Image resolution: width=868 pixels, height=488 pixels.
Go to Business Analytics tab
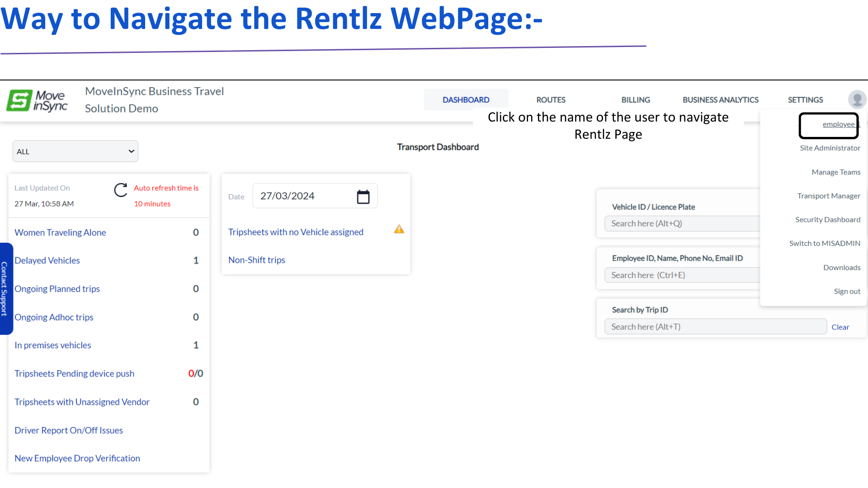click(x=720, y=100)
